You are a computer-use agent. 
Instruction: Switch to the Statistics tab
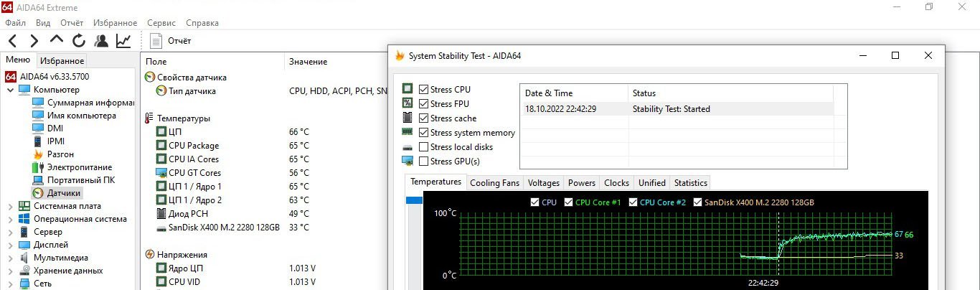(x=691, y=183)
